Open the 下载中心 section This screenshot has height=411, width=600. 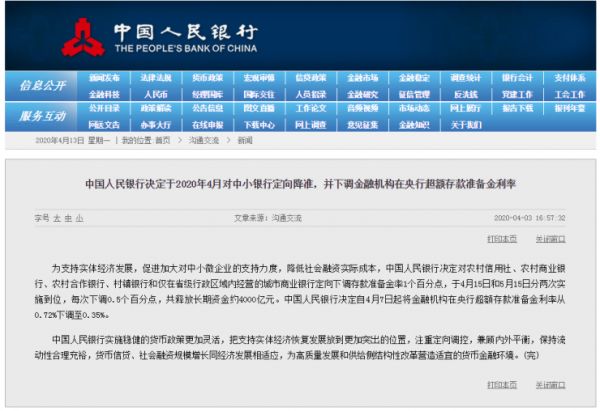click(259, 125)
